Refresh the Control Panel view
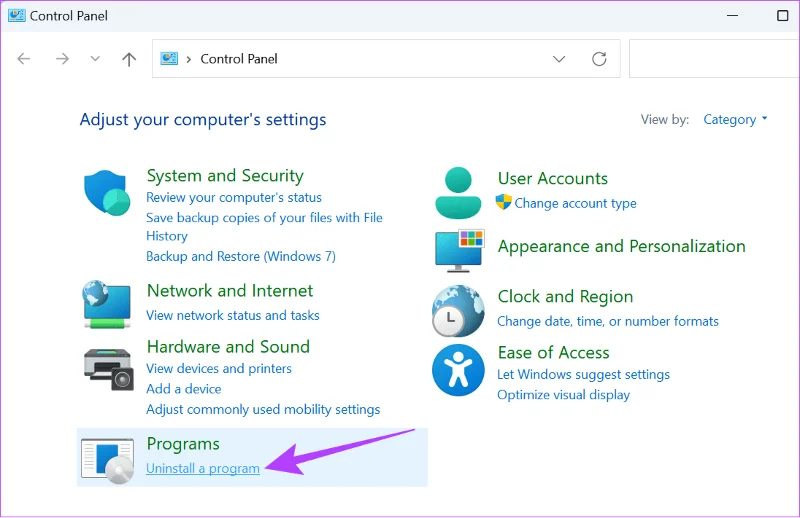 tap(599, 59)
